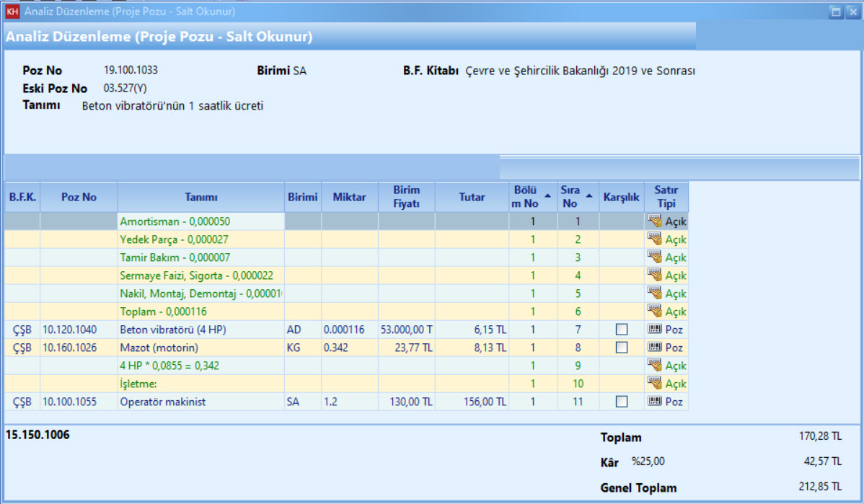Maximize the Analiz Düzenleme window
This screenshot has width=864, height=504.
point(836,12)
